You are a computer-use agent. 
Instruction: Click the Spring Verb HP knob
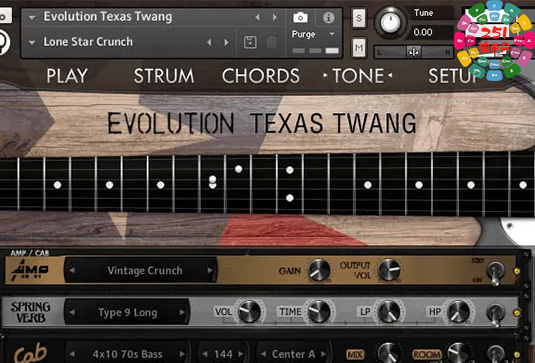(x=459, y=311)
